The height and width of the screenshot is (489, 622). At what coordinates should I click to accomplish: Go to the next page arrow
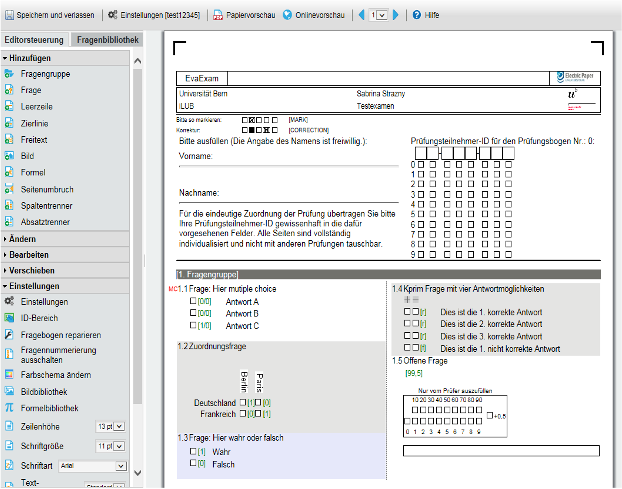click(396, 15)
